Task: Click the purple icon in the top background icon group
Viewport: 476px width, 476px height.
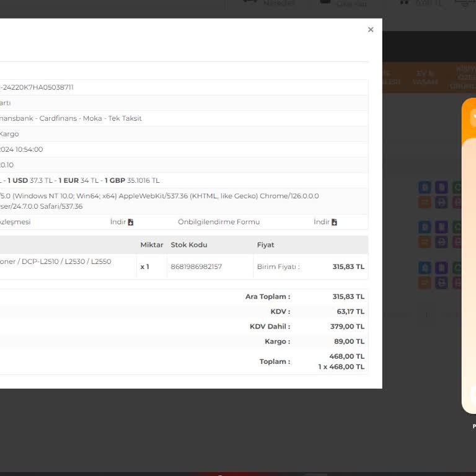Action: point(441,187)
